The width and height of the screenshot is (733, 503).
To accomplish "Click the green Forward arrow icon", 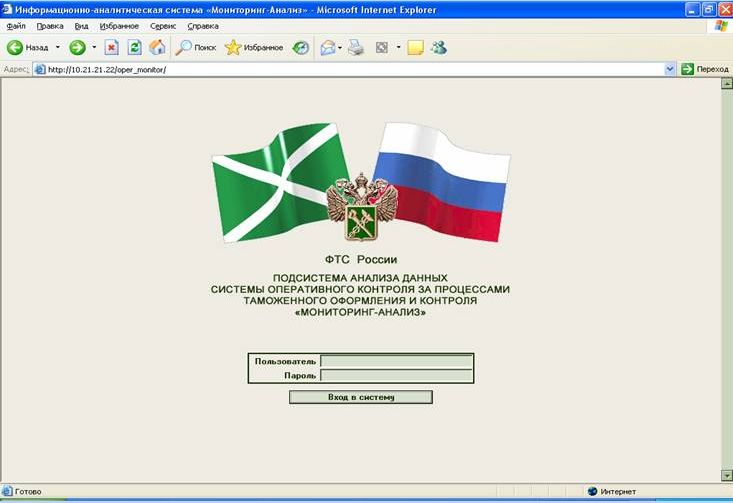I will (x=78, y=47).
